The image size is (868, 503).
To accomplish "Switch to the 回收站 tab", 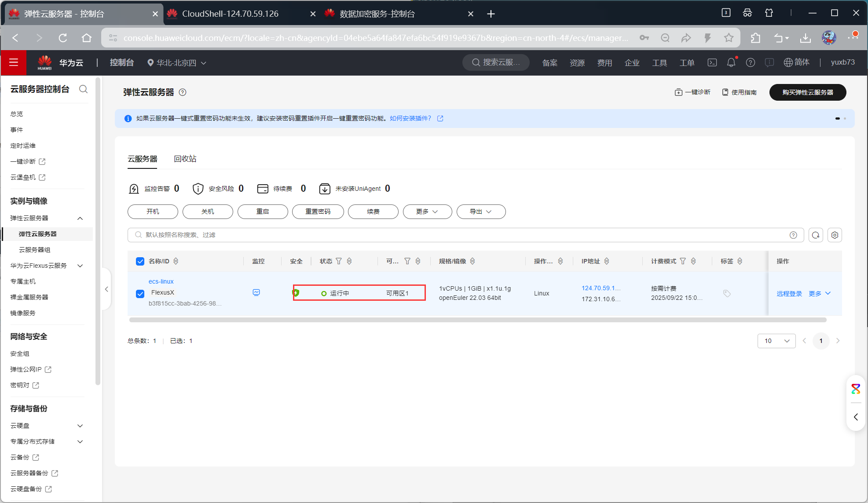I will click(x=185, y=159).
